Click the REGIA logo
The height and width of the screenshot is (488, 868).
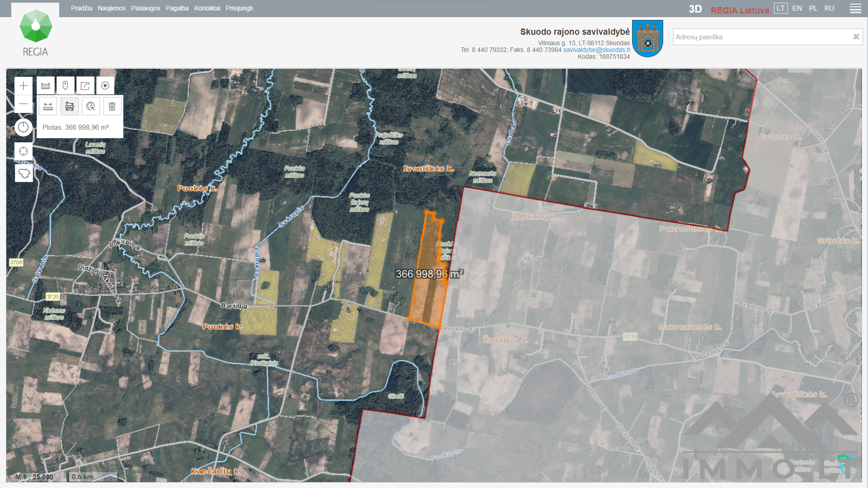[x=36, y=33]
